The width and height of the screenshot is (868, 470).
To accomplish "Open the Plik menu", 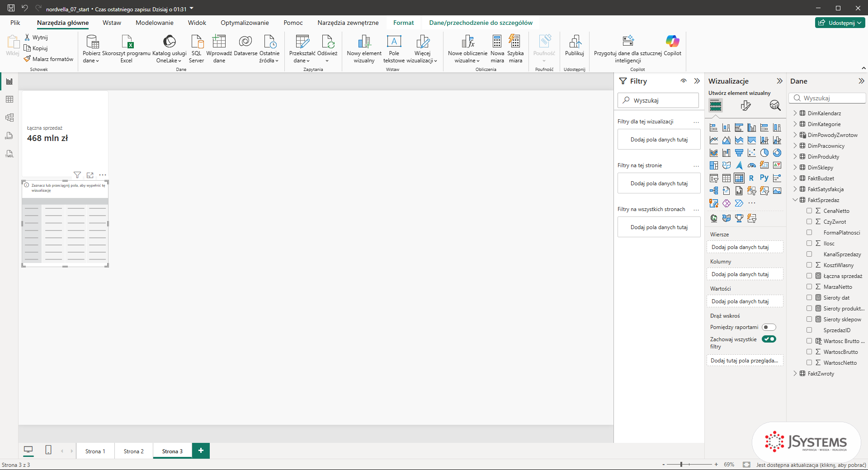I will tap(15, 23).
